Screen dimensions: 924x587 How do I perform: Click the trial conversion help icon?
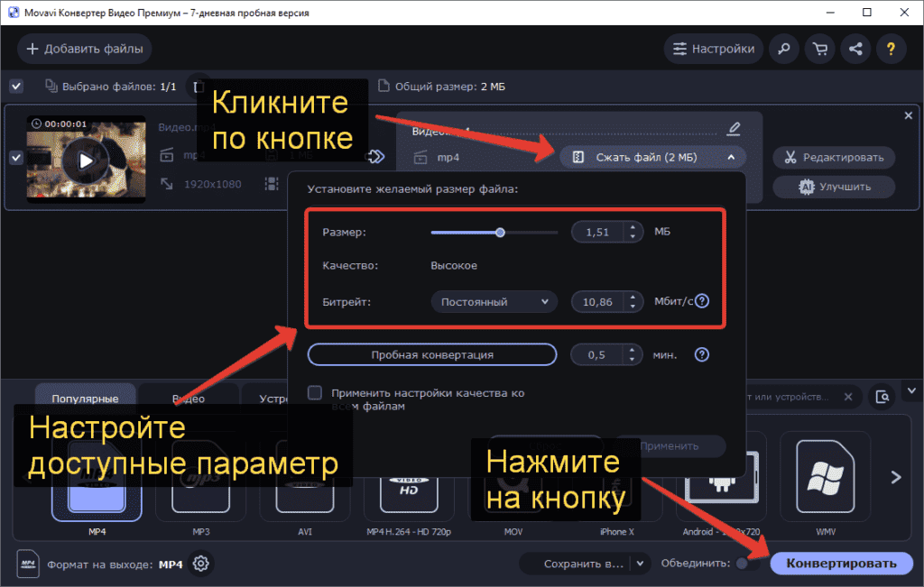[x=702, y=355]
